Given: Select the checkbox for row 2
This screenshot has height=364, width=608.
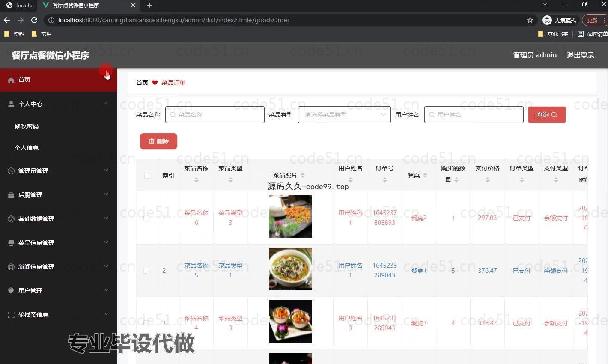Looking at the screenshot, I should 146,271.
